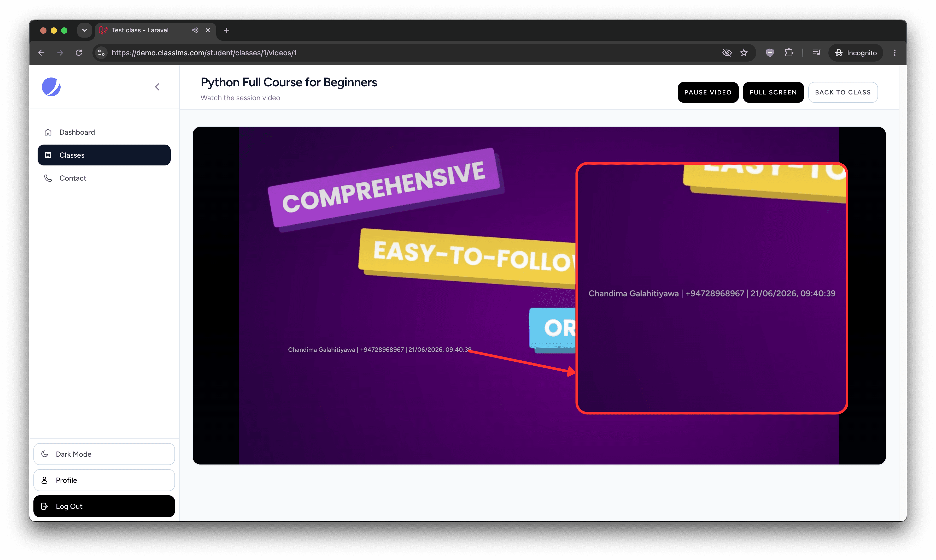This screenshot has height=560, width=936.
Task: Mute the tab audio speaker icon
Action: coord(195,30)
